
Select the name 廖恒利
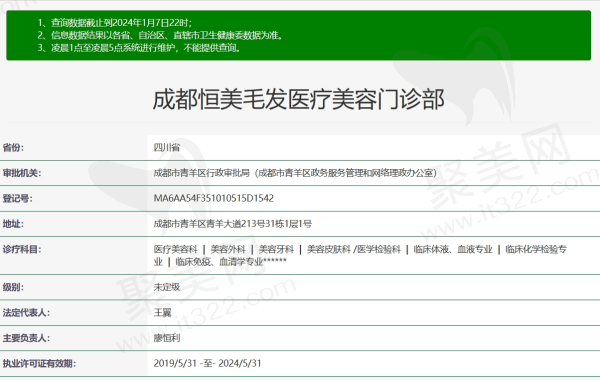(167, 338)
